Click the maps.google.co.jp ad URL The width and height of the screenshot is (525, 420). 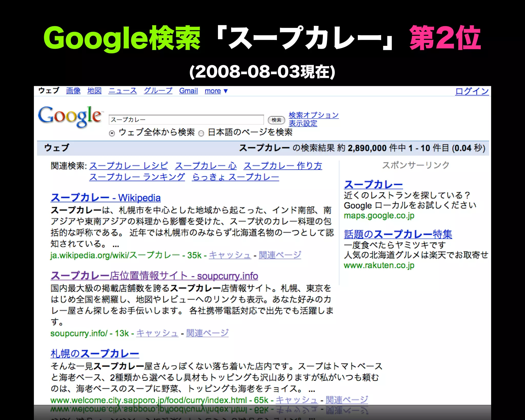379,216
